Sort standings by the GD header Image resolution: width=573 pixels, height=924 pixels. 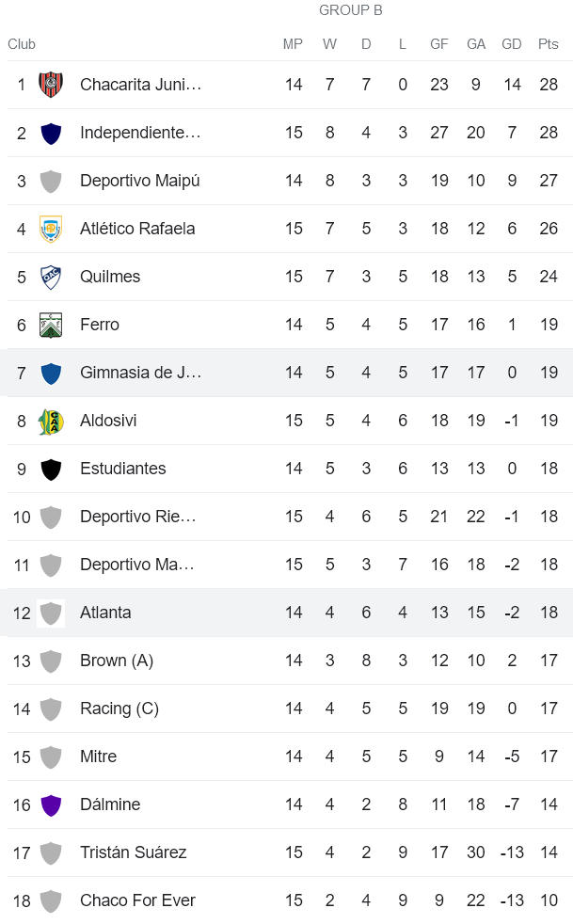512,43
